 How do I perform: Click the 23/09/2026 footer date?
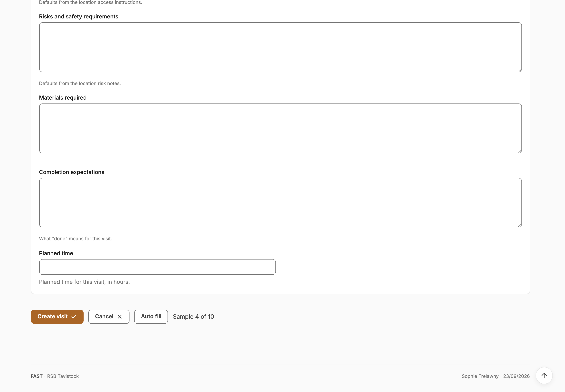pos(516,376)
